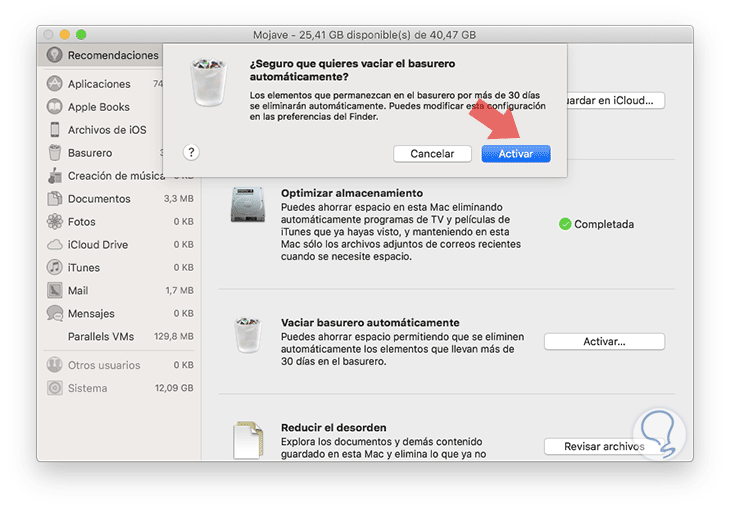Screen dimensions: 730x510
Task: Click the Vaciar basurero automáticamente heading
Action: tap(370, 322)
